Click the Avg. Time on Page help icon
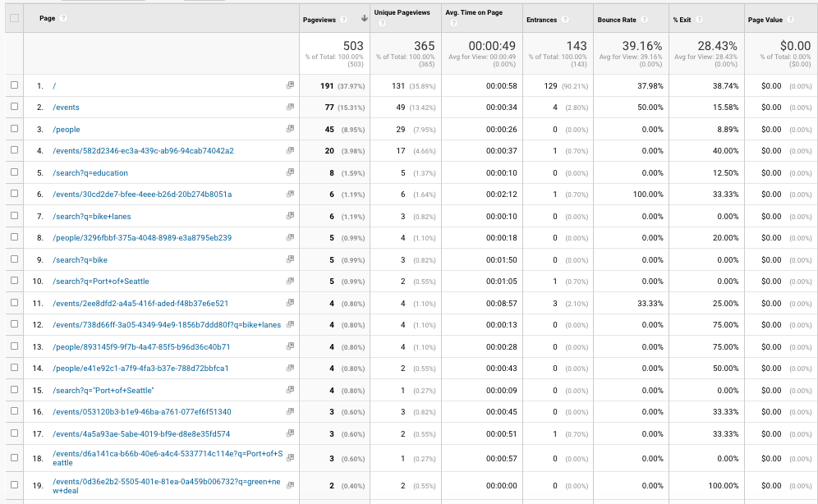The height and width of the screenshot is (504, 818). click(x=453, y=22)
